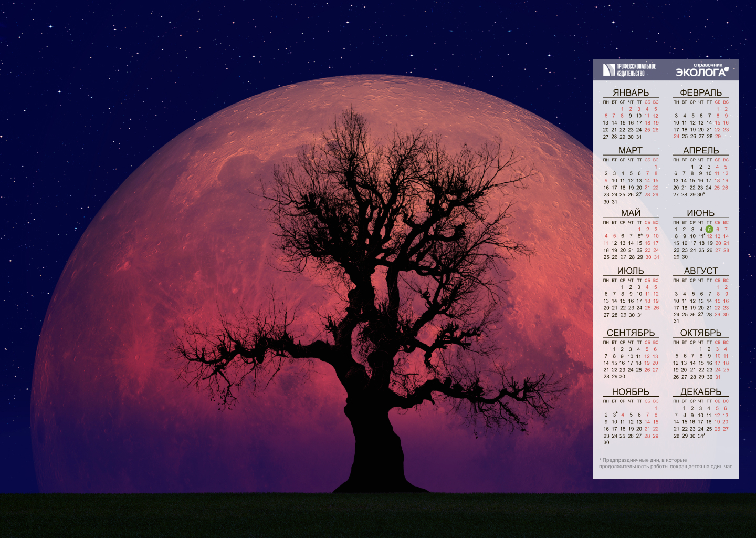Select the green highlighted date 5 in ИЮНЬ
Image resolution: width=756 pixels, height=538 pixels.
[709, 229]
